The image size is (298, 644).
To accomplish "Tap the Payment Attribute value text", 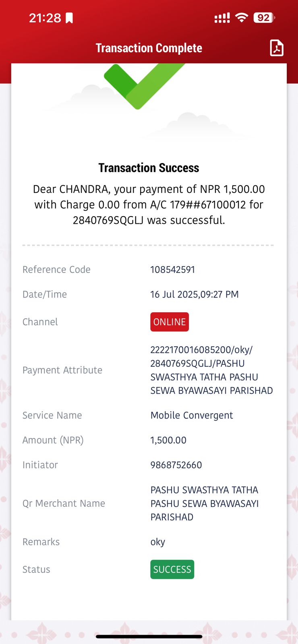I will (x=212, y=370).
